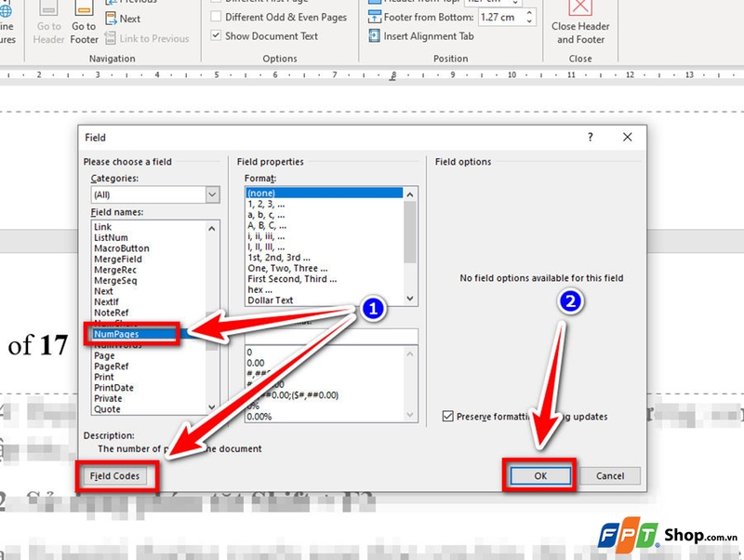Uncheck Preserve formatting during updates
Image resolution: width=744 pixels, height=560 pixels.
pos(449,417)
